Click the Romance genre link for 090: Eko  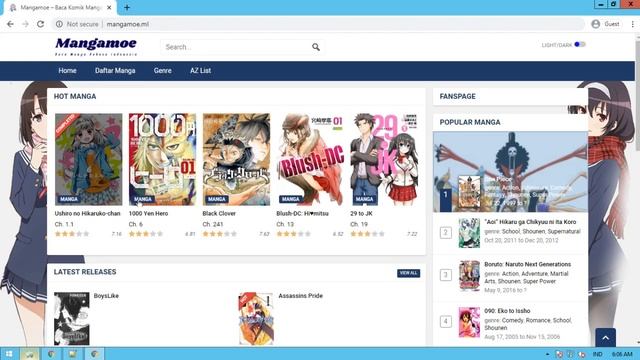coord(538,320)
